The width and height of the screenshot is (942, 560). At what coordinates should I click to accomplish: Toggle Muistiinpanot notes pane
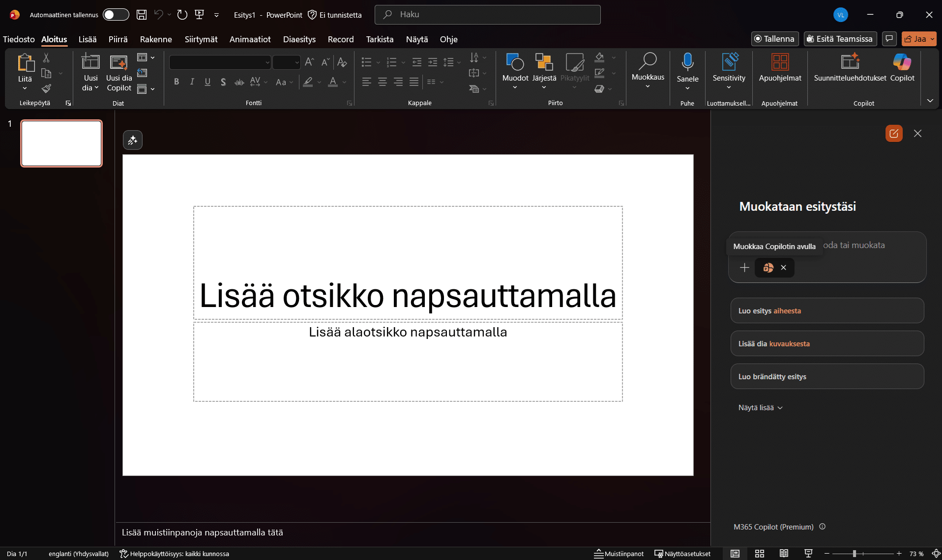618,554
